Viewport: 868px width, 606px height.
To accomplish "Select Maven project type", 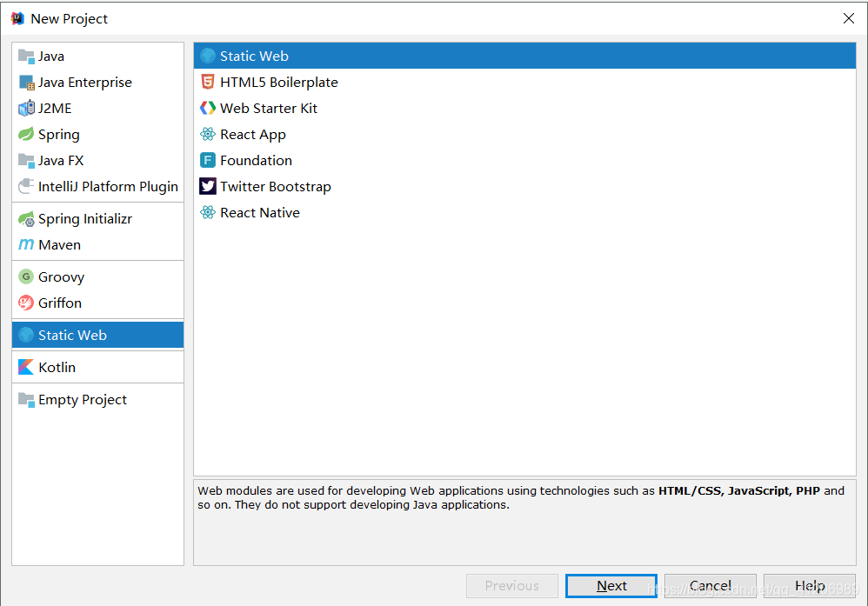I will (97, 244).
